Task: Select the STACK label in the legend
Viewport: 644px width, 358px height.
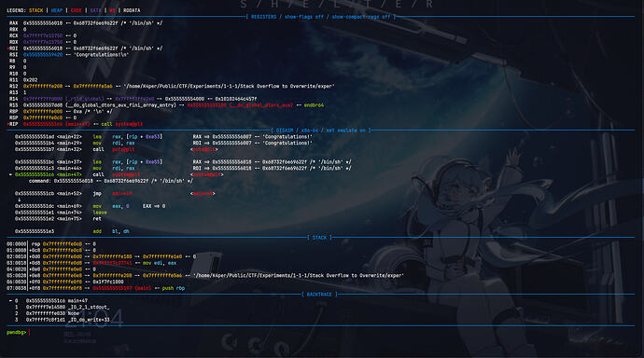Action: [36, 10]
